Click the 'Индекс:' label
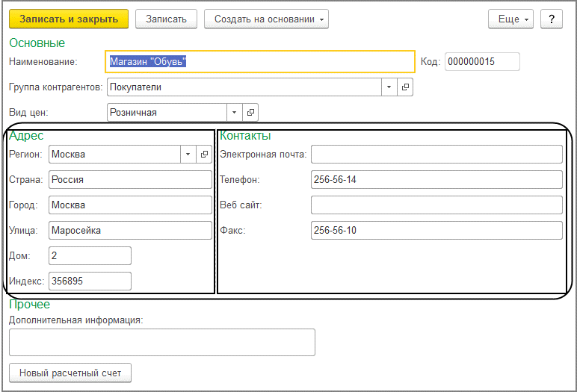 tap(26, 281)
